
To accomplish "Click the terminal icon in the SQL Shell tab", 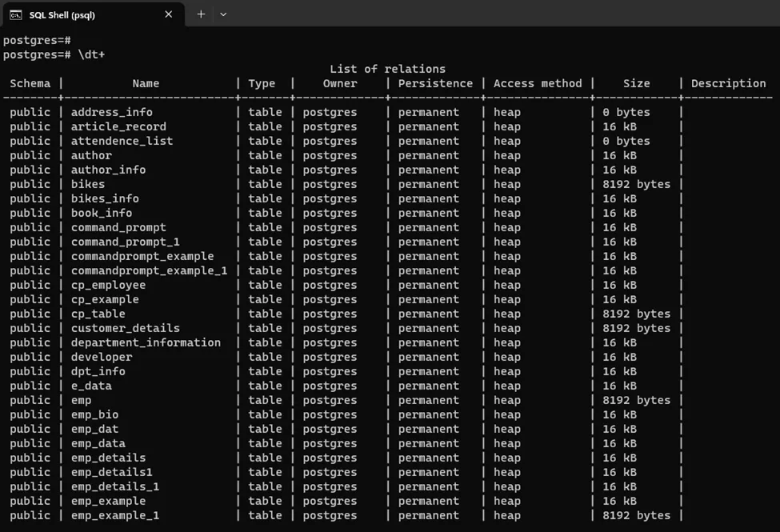I will click(16, 14).
